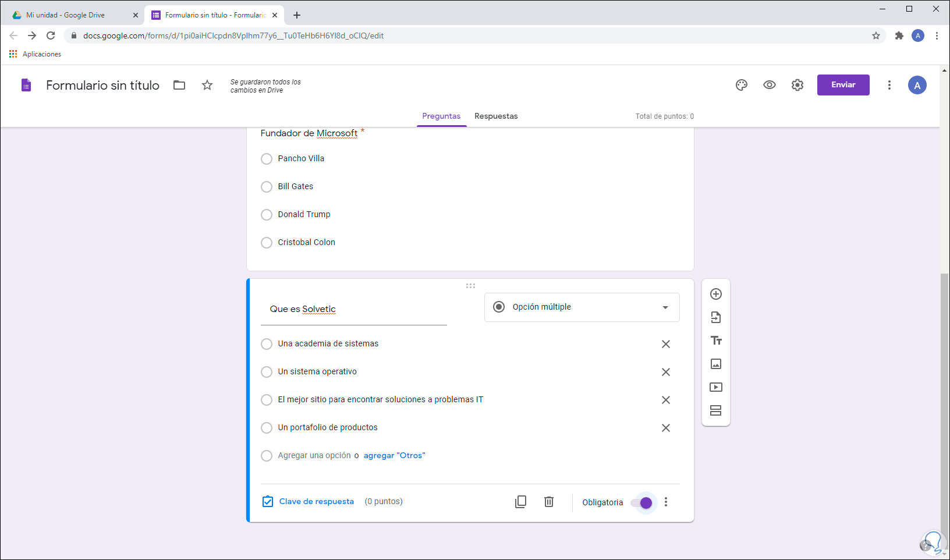Close the Mi unidad - Google Drive tab

tap(136, 15)
